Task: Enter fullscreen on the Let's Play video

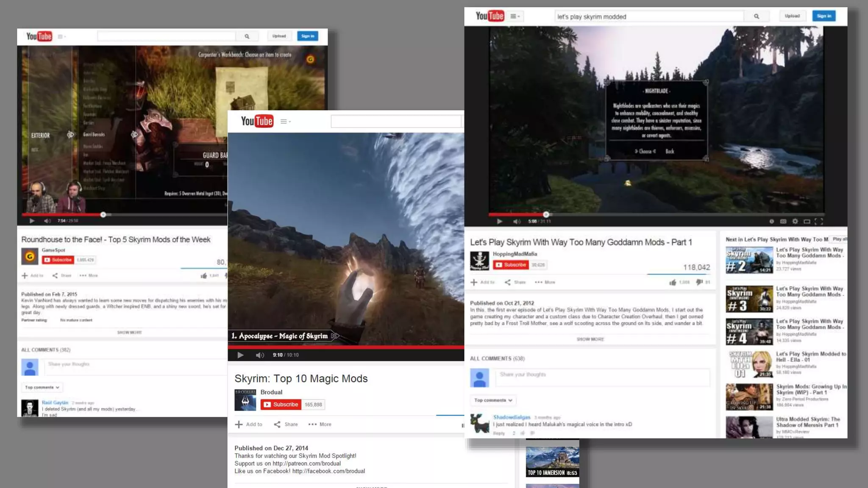Action: point(819,222)
